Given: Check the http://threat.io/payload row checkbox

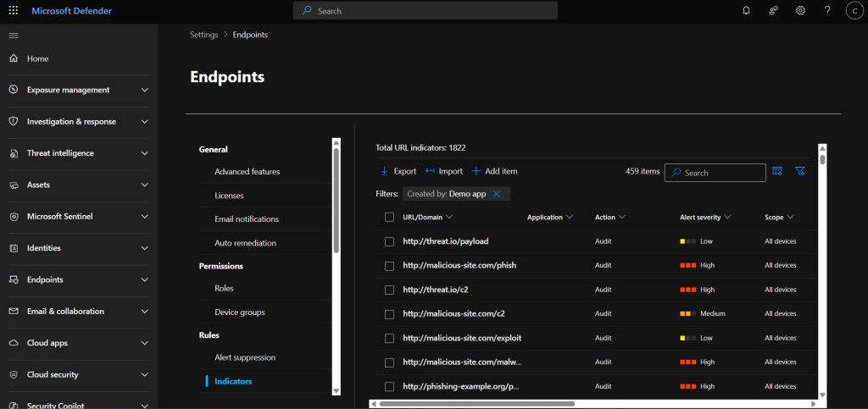Looking at the screenshot, I should (389, 241).
